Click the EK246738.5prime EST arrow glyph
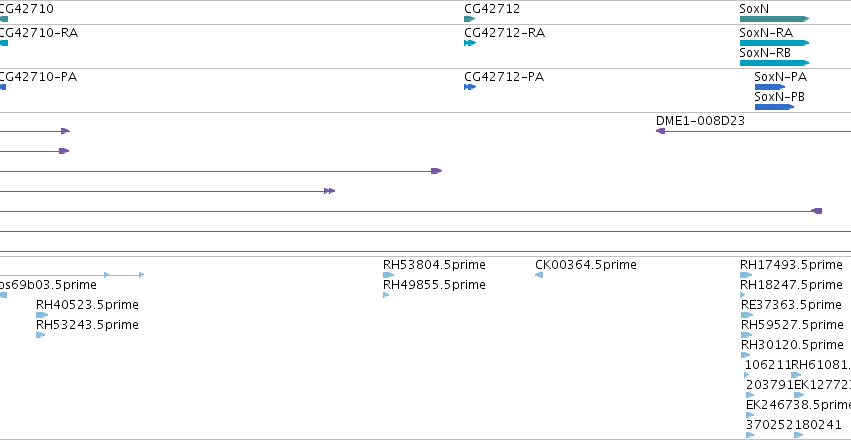 [x=750, y=415]
